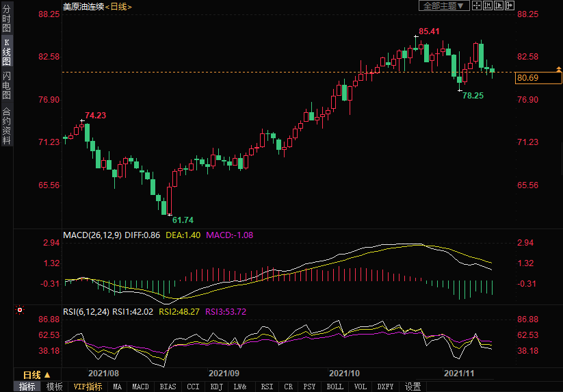This screenshot has width=563, height=392.
Task: Switch to the 分时图 side tab
Action: (x=6, y=19)
